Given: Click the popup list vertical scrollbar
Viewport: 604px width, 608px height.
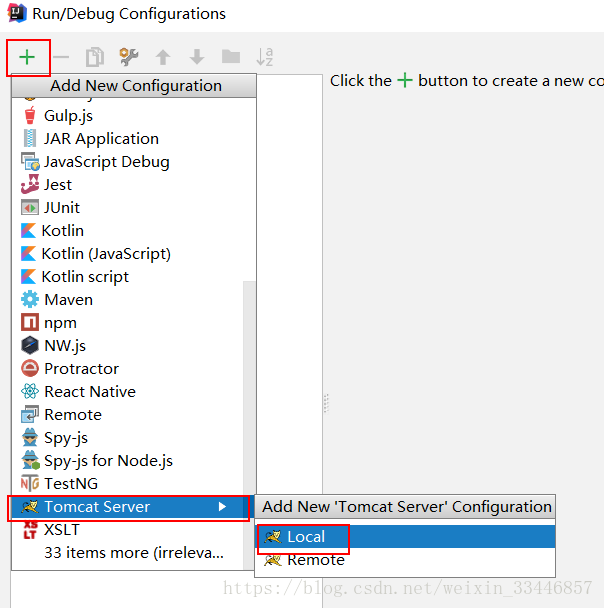Looking at the screenshot, I should point(249,425).
